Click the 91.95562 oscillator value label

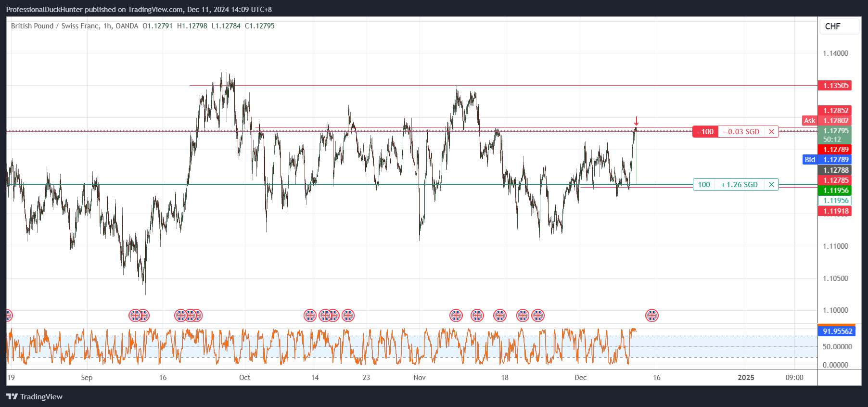pyautogui.click(x=837, y=331)
